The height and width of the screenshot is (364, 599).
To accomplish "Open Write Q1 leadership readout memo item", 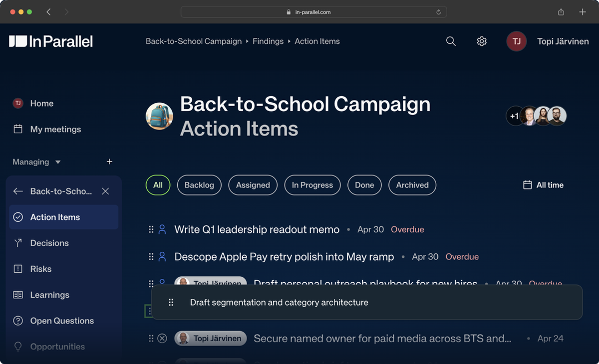I will click(x=257, y=229).
